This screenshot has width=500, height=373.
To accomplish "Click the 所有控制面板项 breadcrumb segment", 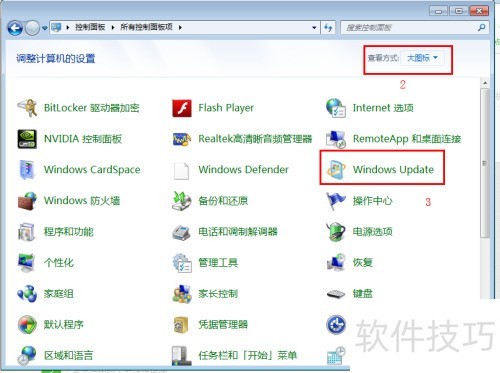I will [146, 27].
